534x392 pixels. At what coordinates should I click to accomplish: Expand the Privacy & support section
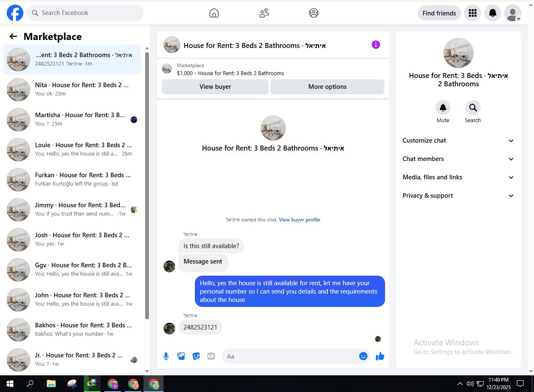tap(458, 196)
